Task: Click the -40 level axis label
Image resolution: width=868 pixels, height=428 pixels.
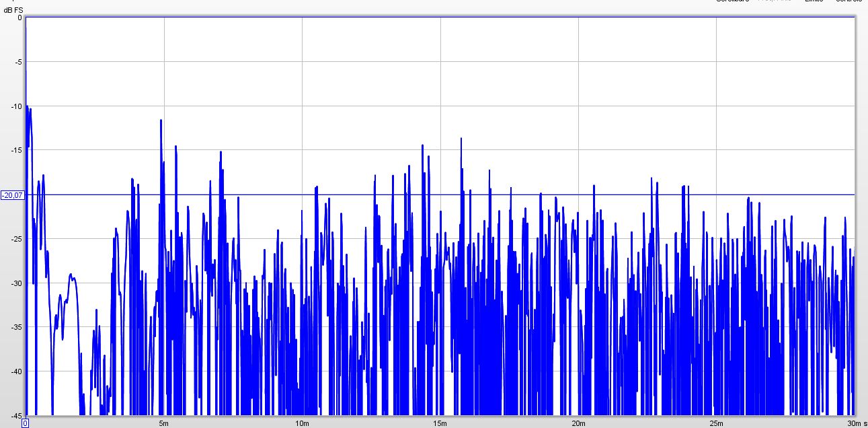Action: click(x=17, y=371)
